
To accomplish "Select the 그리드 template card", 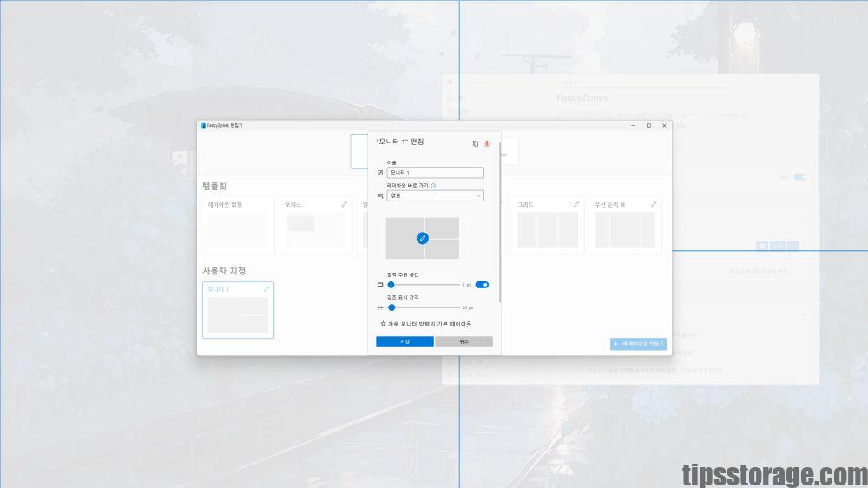I will pyautogui.click(x=548, y=226).
